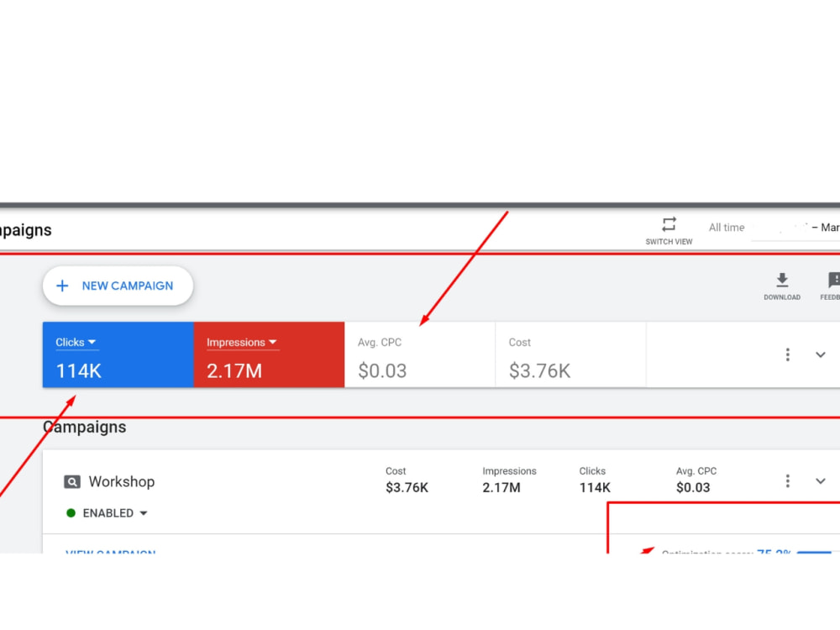Click the Workshop Clicks value 114K
The width and height of the screenshot is (840, 630).
tap(595, 487)
